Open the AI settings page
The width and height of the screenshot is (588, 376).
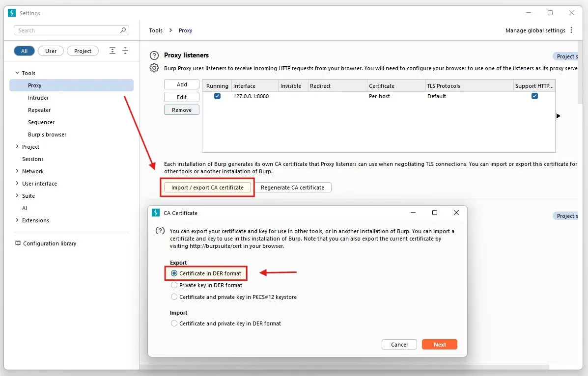pos(25,208)
